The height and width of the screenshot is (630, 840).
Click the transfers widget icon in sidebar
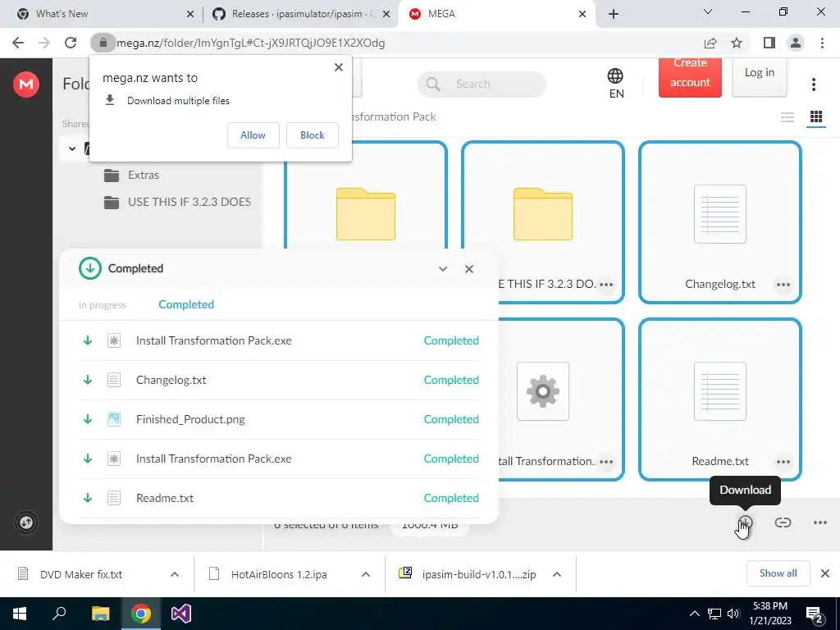click(25, 523)
